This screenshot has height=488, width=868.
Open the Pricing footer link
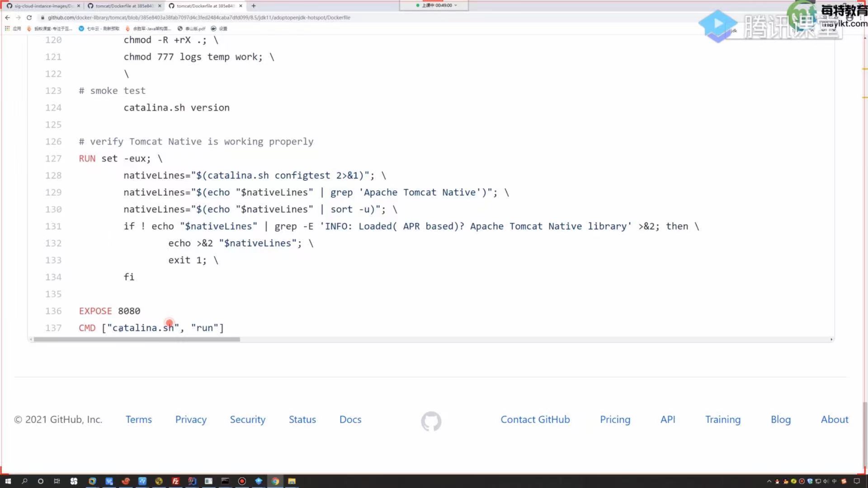pos(615,419)
